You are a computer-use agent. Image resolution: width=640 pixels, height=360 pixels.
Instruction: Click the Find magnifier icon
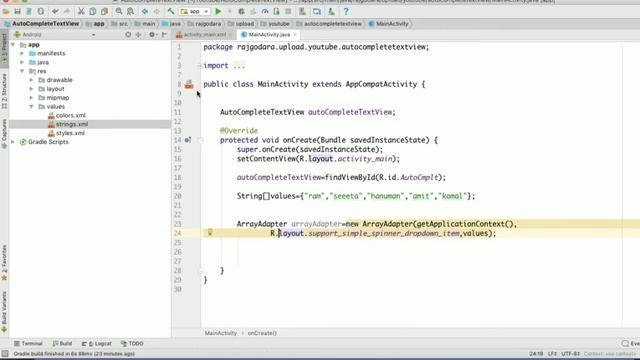click(x=119, y=11)
